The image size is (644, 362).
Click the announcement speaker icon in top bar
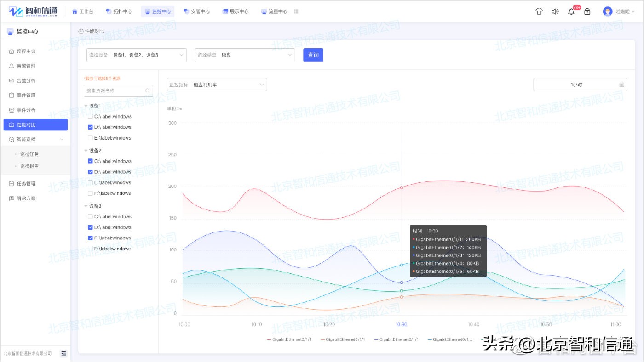tap(555, 11)
